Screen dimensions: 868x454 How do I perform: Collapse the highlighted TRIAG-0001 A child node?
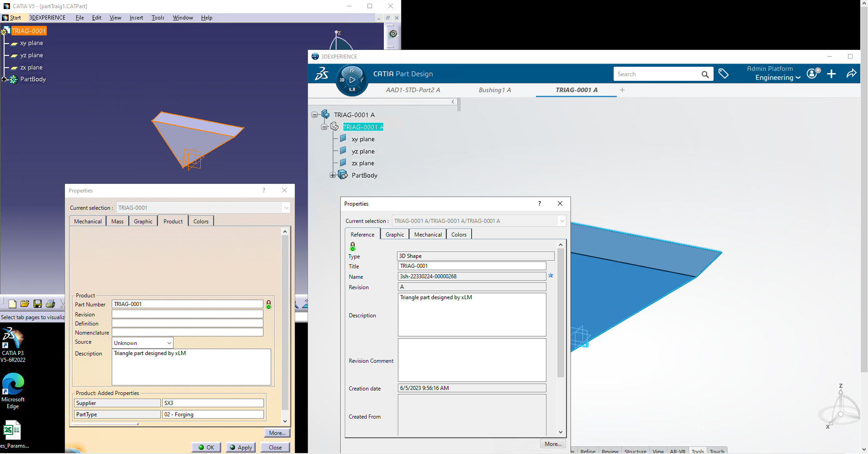pos(324,127)
